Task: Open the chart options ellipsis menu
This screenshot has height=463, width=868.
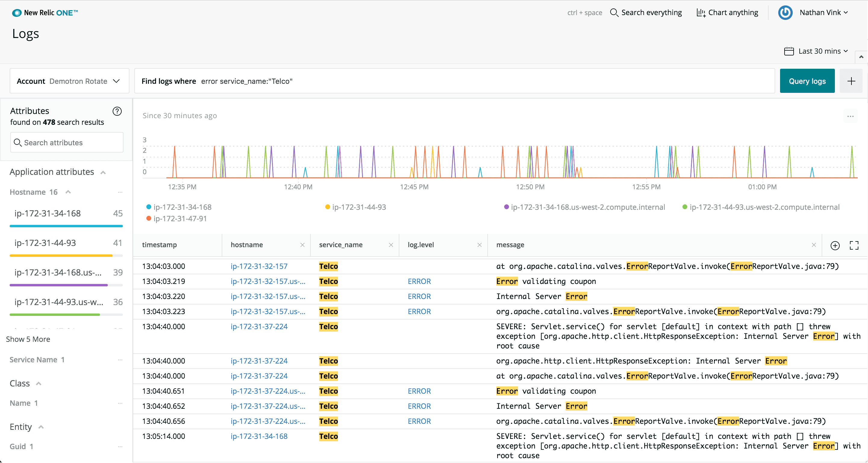Action: click(x=850, y=116)
